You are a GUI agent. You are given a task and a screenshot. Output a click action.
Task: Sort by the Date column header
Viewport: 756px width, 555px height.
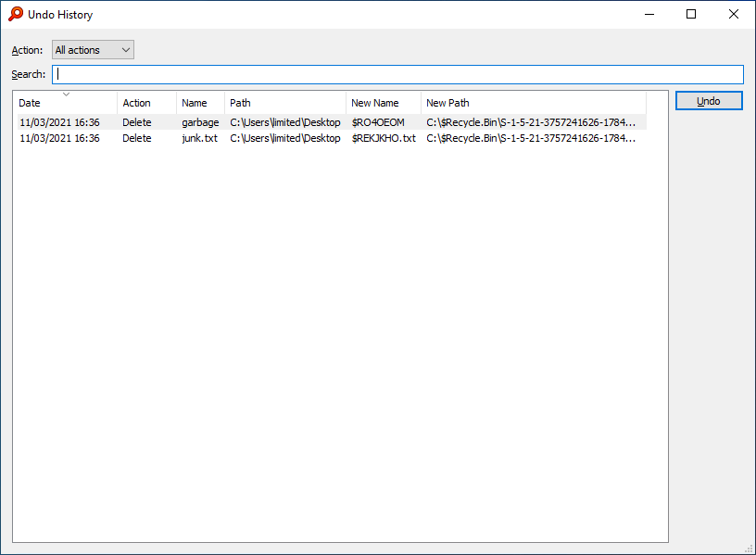click(65, 103)
